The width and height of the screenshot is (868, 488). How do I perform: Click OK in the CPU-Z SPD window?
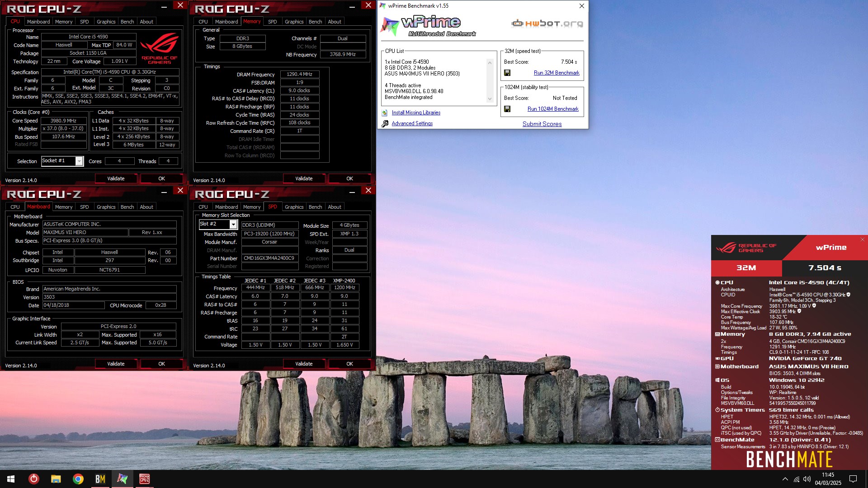pos(349,364)
